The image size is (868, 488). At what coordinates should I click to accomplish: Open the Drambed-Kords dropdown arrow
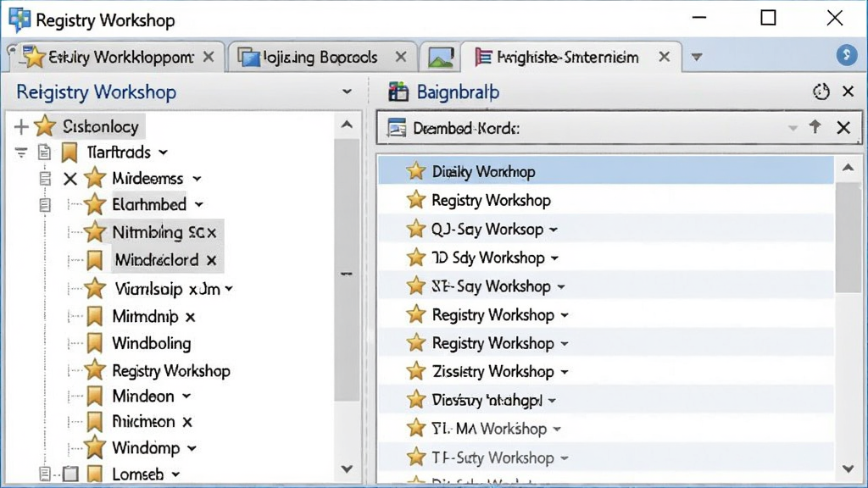(x=793, y=128)
